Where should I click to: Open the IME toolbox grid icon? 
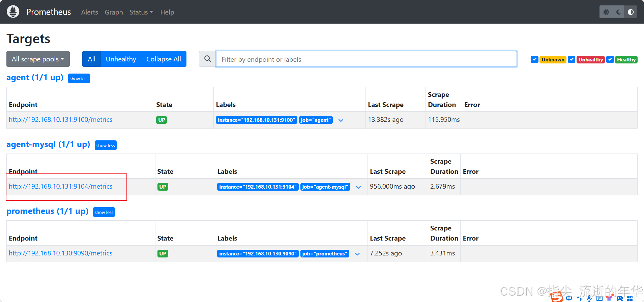click(x=630, y=299)
